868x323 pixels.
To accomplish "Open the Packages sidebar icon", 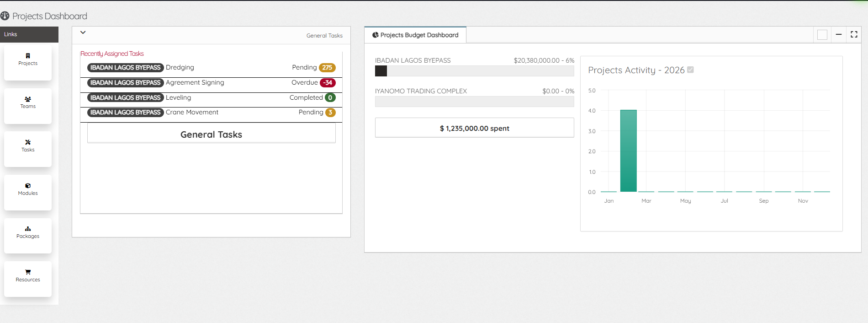I will 28,229.
